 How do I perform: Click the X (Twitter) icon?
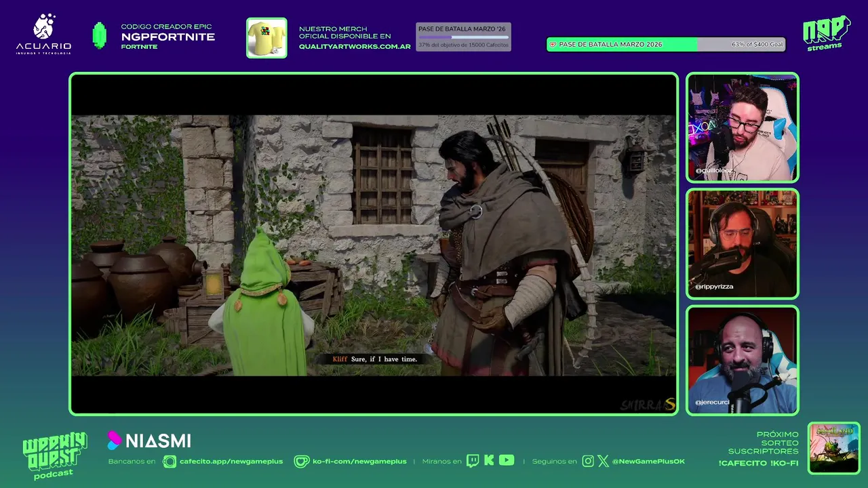point(603,461)
